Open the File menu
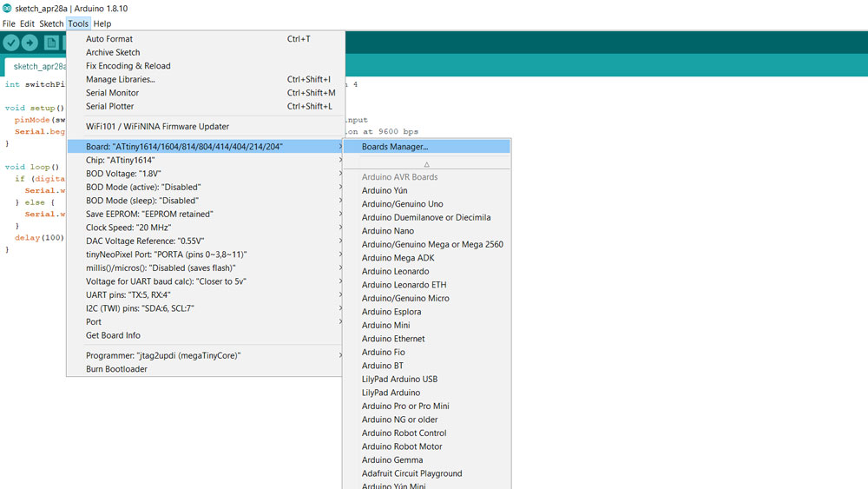The height and width of the screenshot is (489, 868). click(x=9, y=23)
